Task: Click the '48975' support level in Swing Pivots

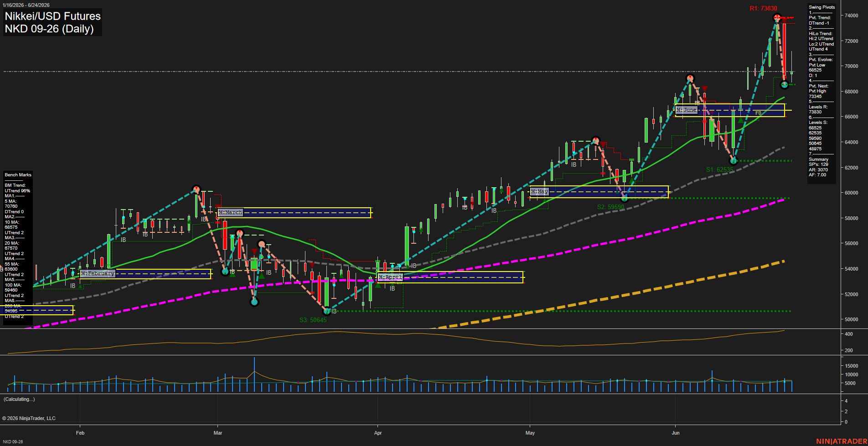Action: 815,149
